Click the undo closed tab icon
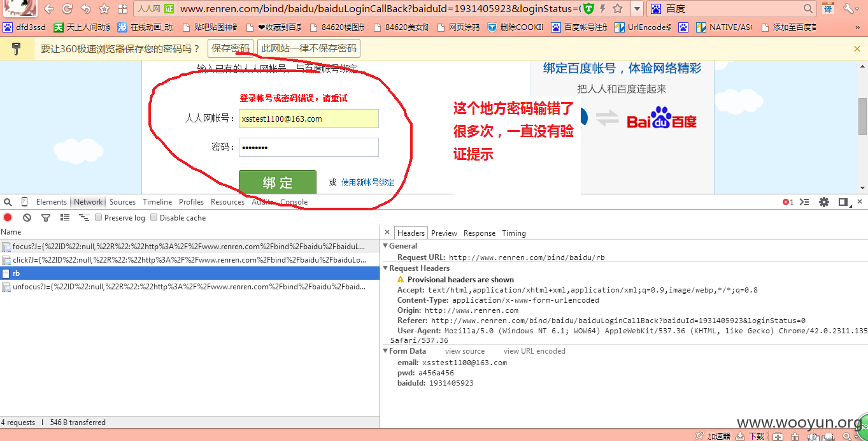Viewport: 868px width, 441px height. point(85,9)
